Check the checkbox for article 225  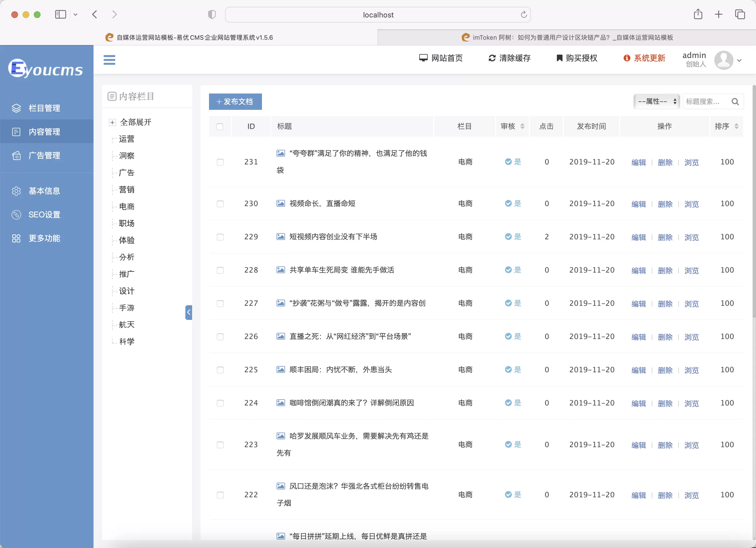220,370
